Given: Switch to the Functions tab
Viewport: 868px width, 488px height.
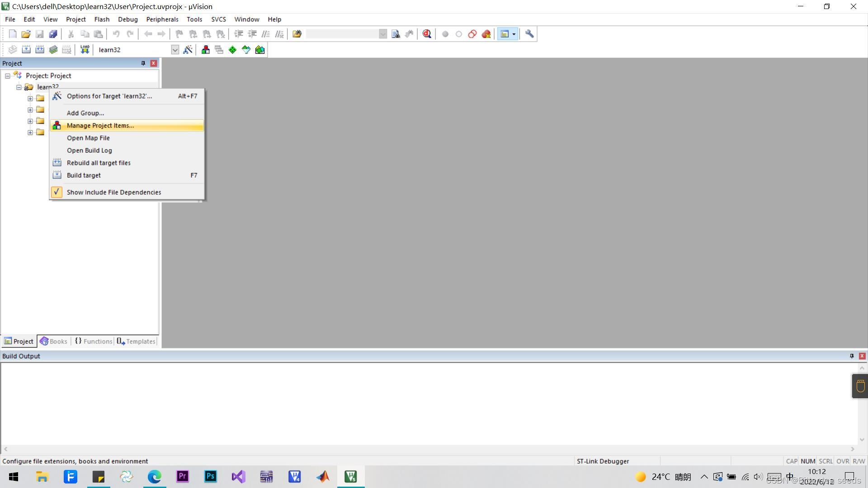Looking at the screenshot, I should point(94,341).
